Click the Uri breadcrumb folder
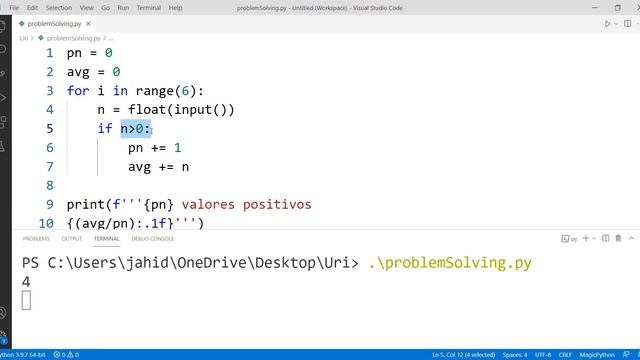This screenshot has height=360, width=640. coord(24,38)
